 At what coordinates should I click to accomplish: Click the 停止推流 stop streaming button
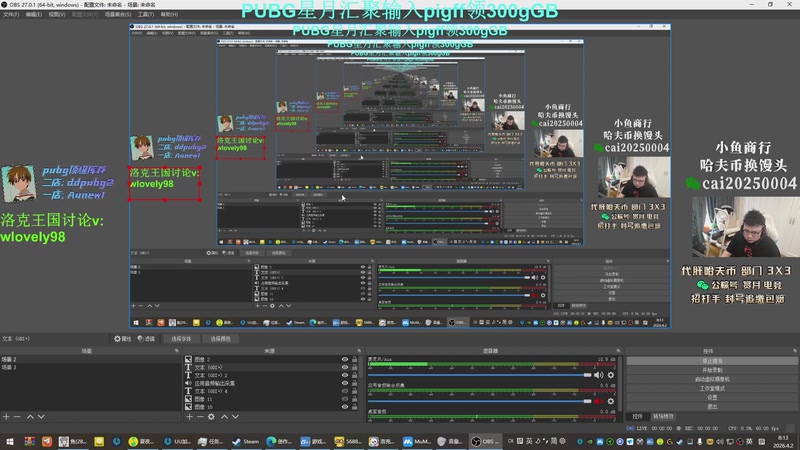712,361
